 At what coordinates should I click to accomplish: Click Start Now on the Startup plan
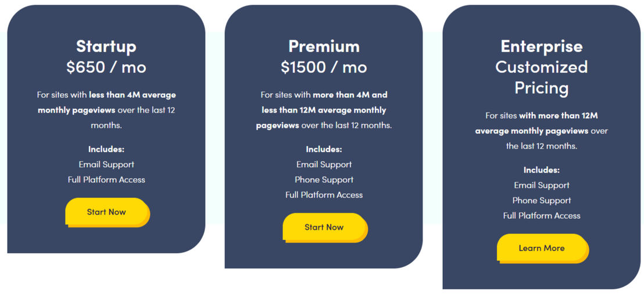(107, 212)
